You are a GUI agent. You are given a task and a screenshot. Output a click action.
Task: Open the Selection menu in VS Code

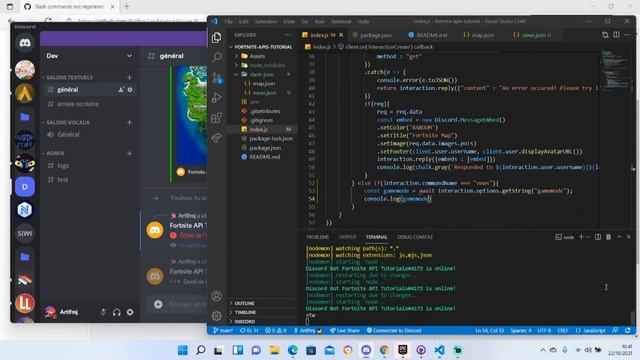click(265, 22)
